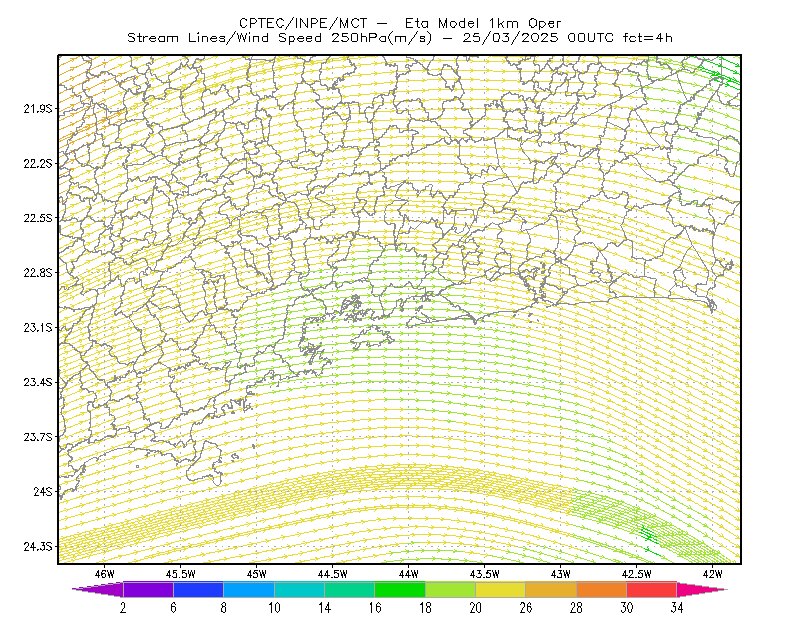Click the latitude label 24S
The width and height of the screenshot is (800, 618).
click(x=43, y=491)
